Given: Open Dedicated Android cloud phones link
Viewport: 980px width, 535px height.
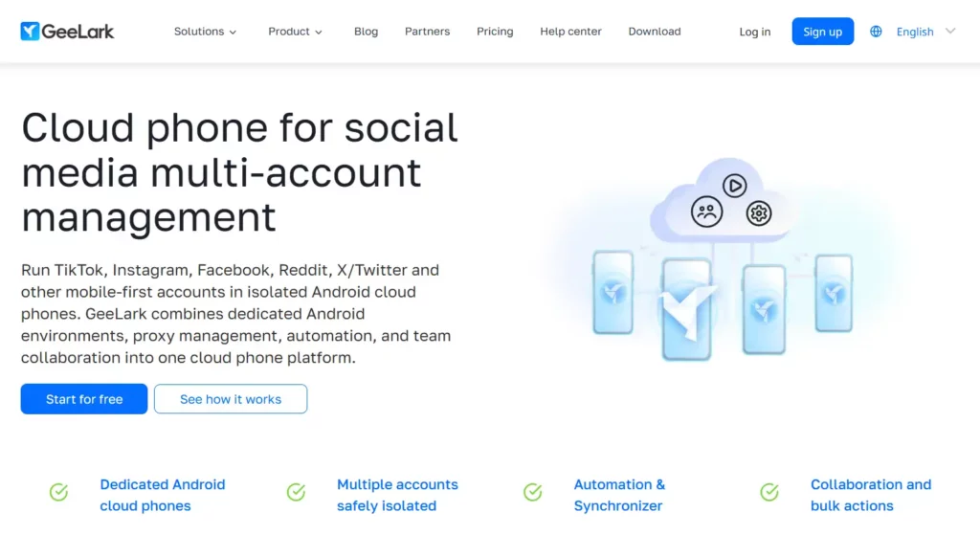Looking at the screenshot, I should click(x=163, y=495).
